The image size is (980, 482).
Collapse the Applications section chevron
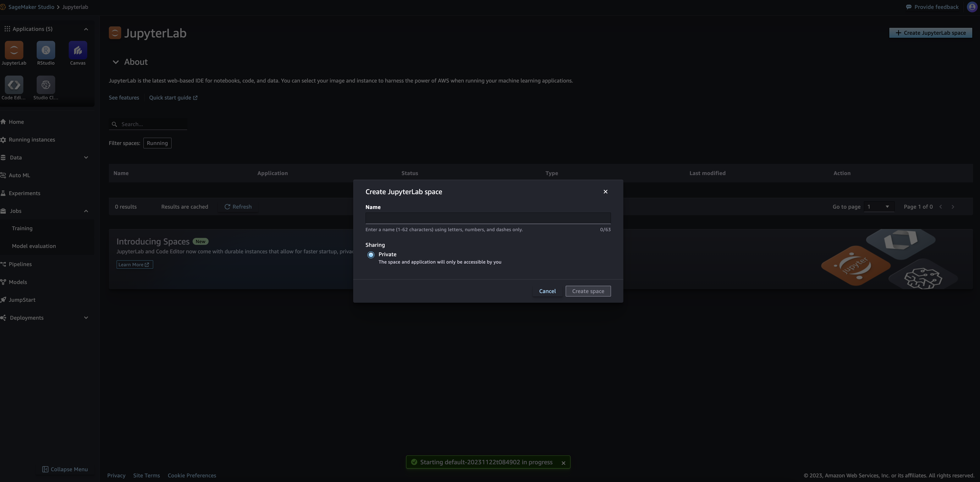tap(86, 29)
